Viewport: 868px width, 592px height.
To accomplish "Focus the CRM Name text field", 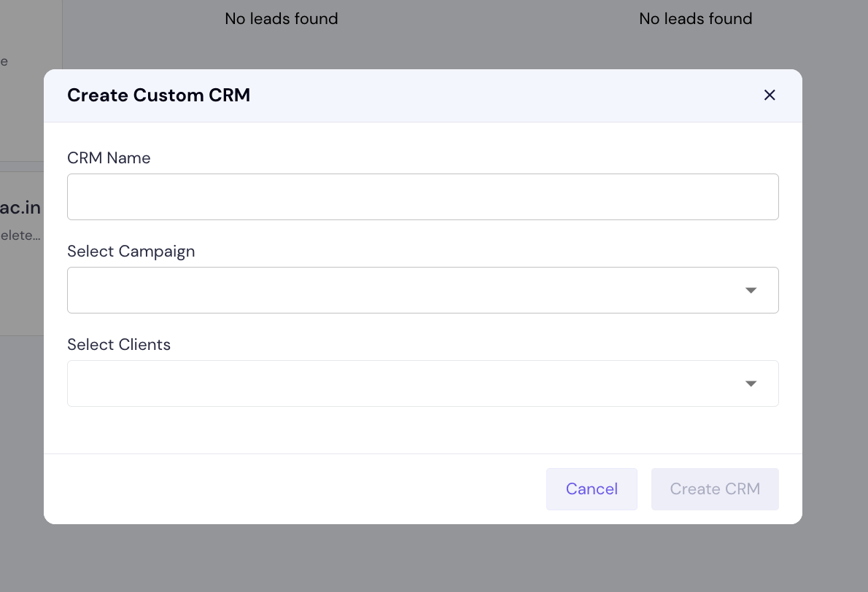I will (423, 197).
